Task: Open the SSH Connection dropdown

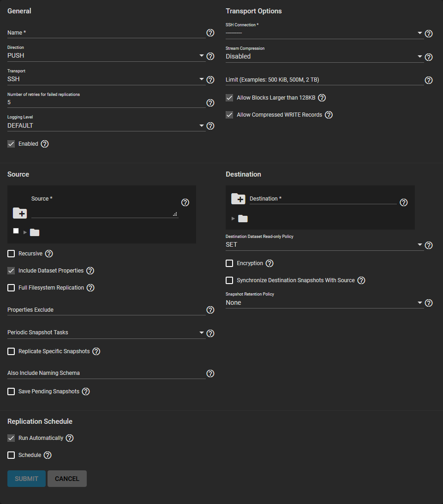Action: [324, 33]
